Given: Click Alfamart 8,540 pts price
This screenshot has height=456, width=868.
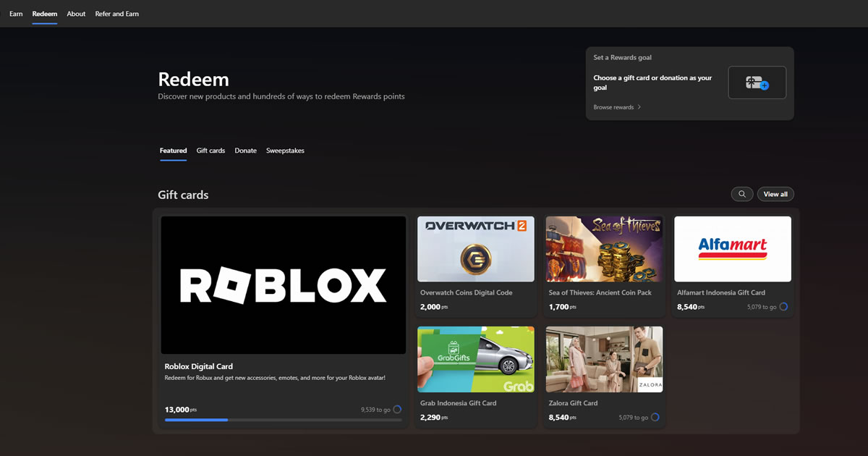Looking at the screenshot, I should click(691, 307).
